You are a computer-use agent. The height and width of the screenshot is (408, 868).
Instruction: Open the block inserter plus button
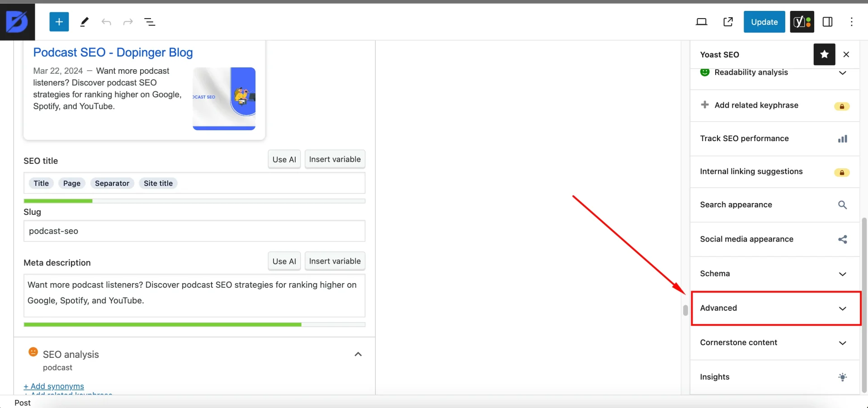pos(59,22)
